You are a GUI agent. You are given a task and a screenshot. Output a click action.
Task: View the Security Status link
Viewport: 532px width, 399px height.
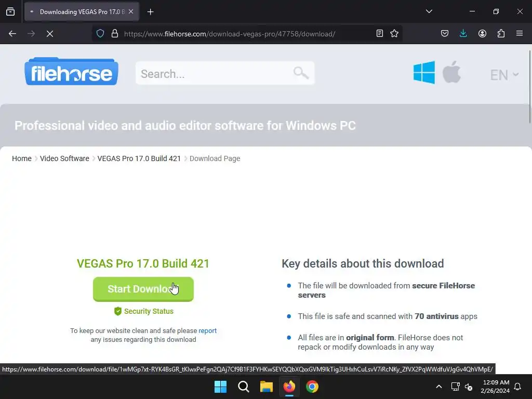(x=144, y=311)
